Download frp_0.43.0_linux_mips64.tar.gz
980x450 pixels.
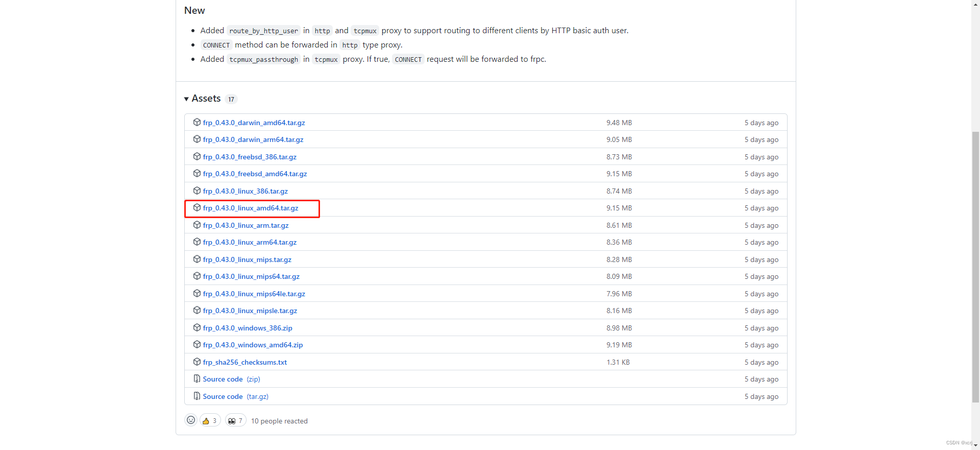click(251, 276)
